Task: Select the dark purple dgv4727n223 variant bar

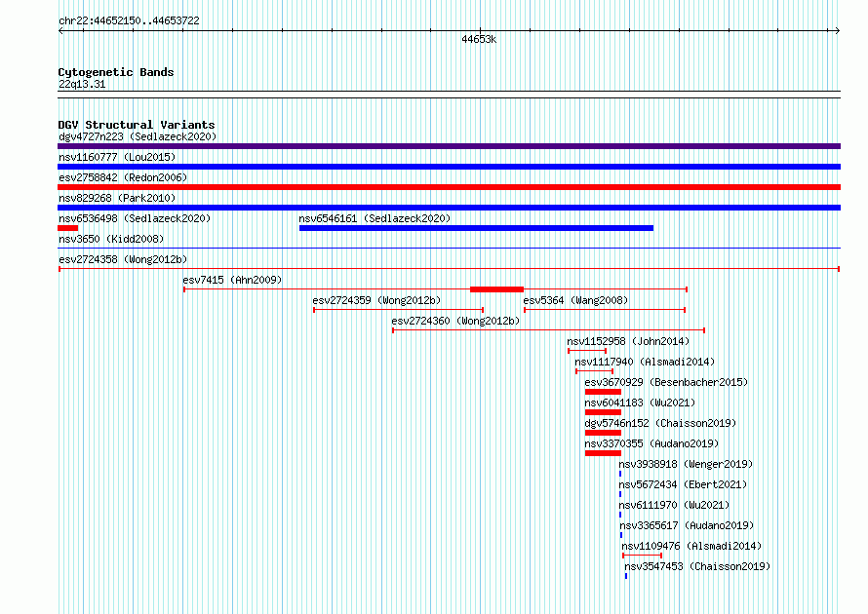Action: point(449,146)
